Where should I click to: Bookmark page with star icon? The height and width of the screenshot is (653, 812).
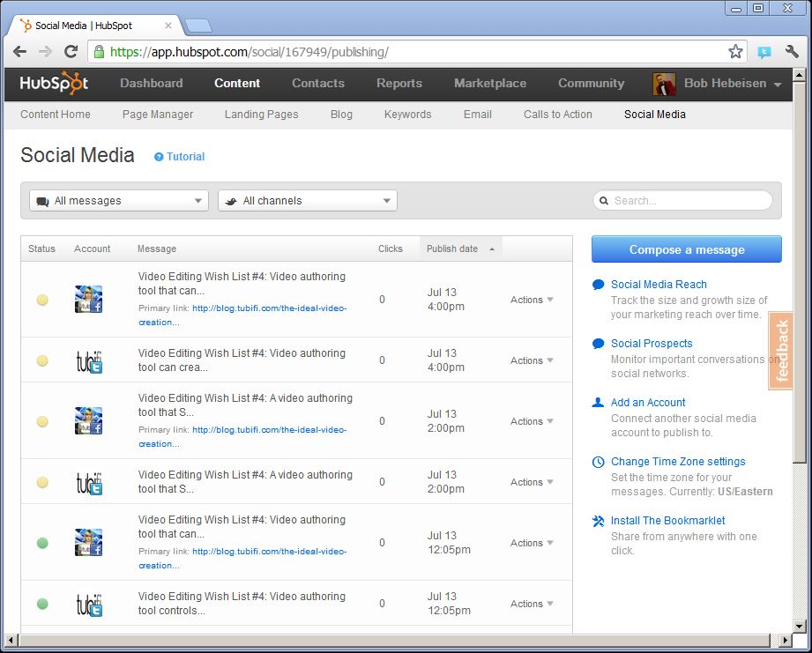(x=735, y=52)
